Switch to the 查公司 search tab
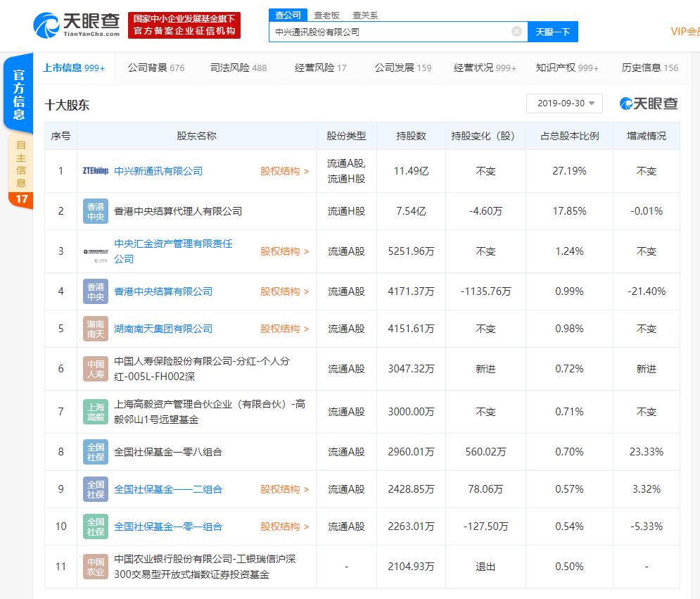700x599 pixels. (288, 15)
